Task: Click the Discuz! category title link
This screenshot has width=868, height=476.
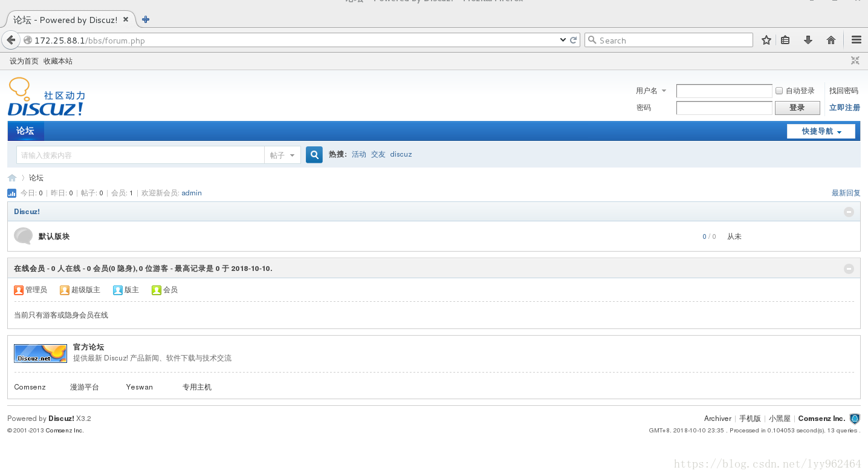Action: [x=27, y=212]
